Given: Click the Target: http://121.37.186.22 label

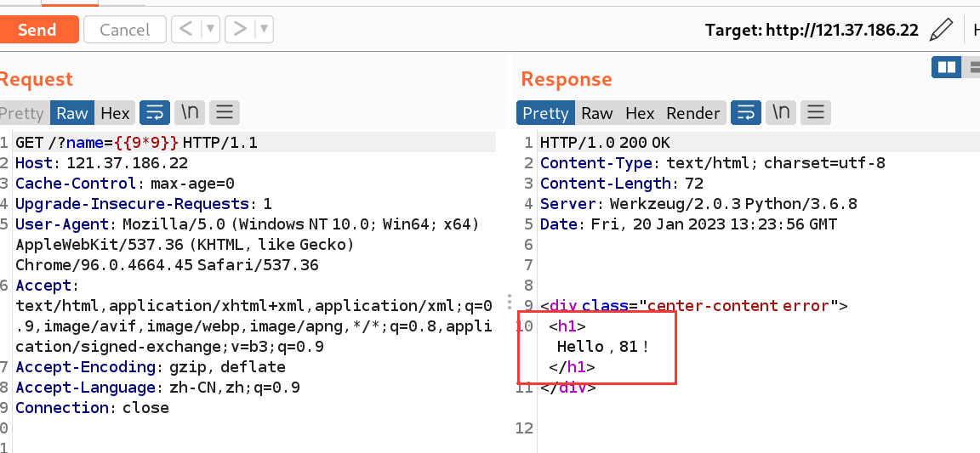Looking at the screenshot, I should coord(812,30).
